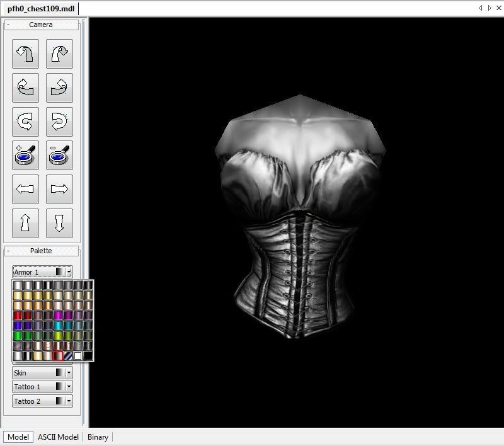The height and width of the screenshot is (446, 504).
Task: Switch to the Binary tab
Action: point(98,437)
